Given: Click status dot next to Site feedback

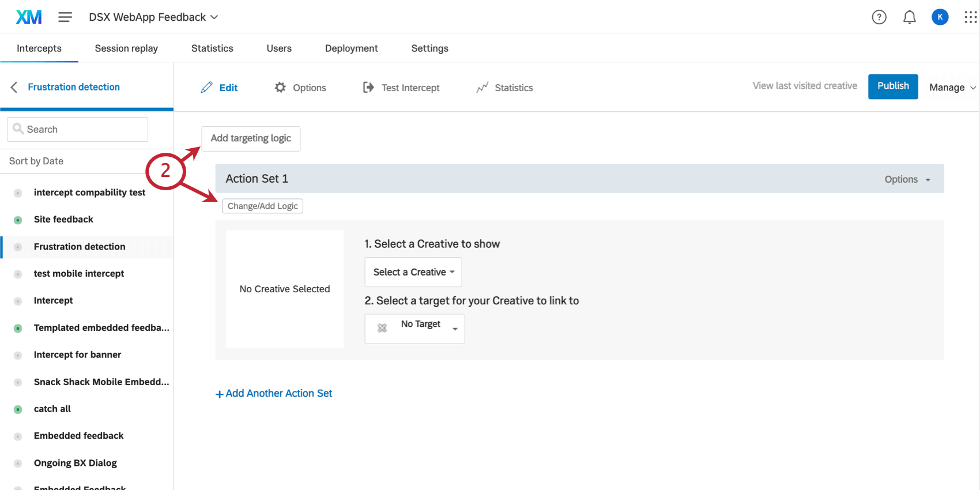Looking at the screenshot, I should click(x=18, y=220).
